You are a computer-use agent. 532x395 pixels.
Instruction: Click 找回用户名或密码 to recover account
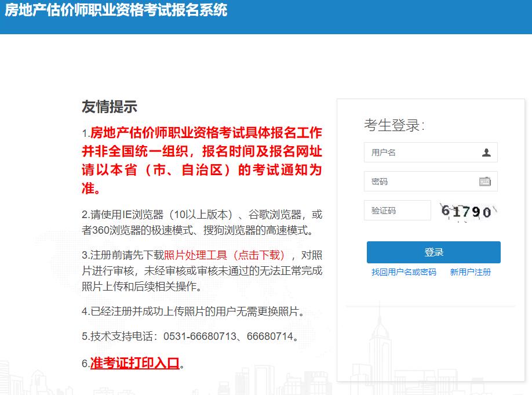pyautogui.click(x=403, y=272)
